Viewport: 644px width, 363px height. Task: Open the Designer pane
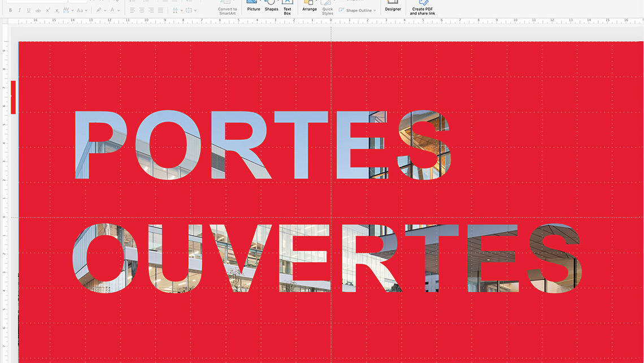pos(393,6)
